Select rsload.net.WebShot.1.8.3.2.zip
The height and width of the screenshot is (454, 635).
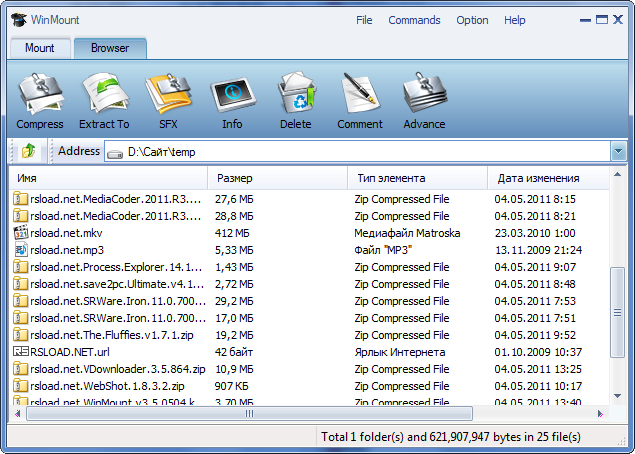(x=107, y=386)
